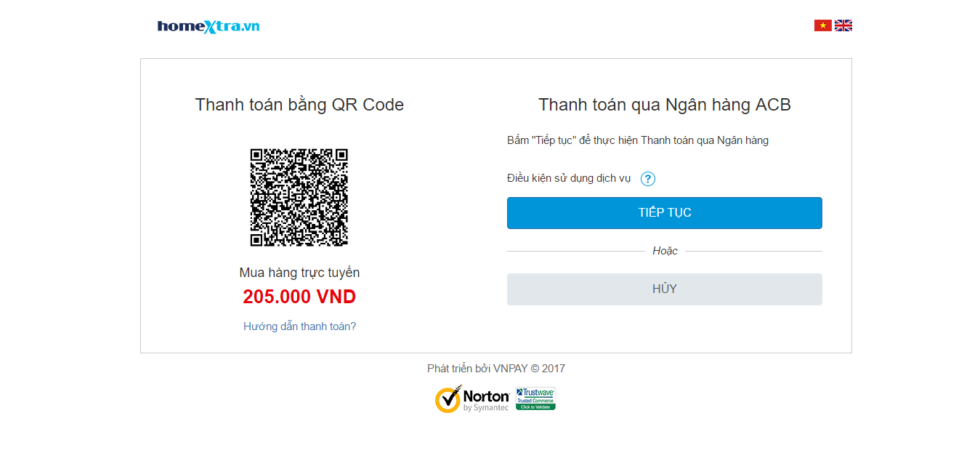Click the Mua hàng trực tuyến label

coord(299,273)
